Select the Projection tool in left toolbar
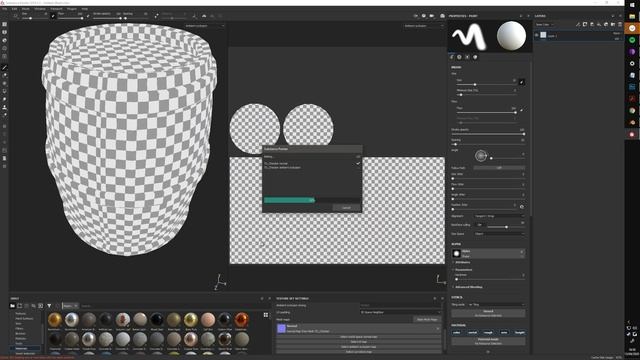 click(x=4, y=83)
